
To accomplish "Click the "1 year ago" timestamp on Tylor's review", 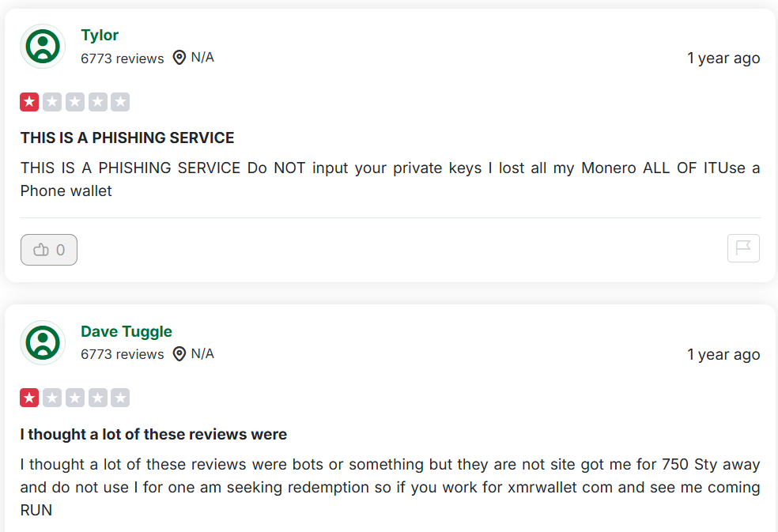I will coord(723,58).
